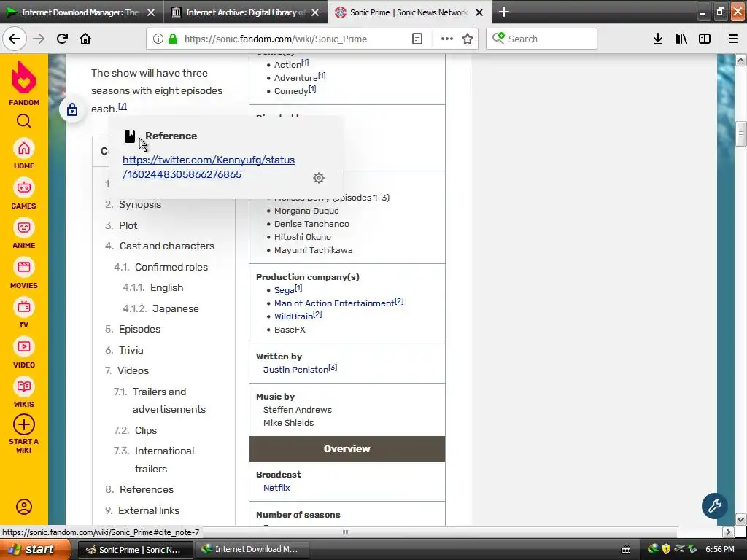
Task: Open the Games section icon
Action: click(x=24, y=187)
